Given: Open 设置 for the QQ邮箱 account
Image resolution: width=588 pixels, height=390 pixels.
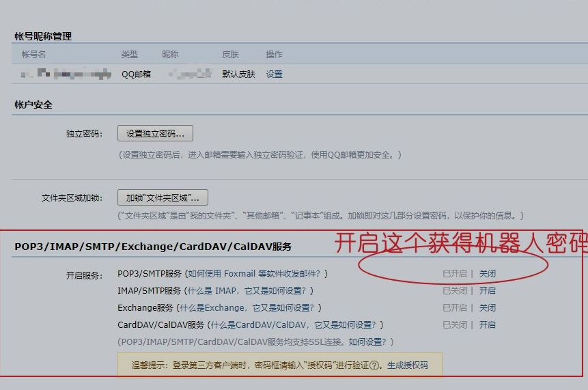Looking at the screenshot, I should [x=274, y=74].
